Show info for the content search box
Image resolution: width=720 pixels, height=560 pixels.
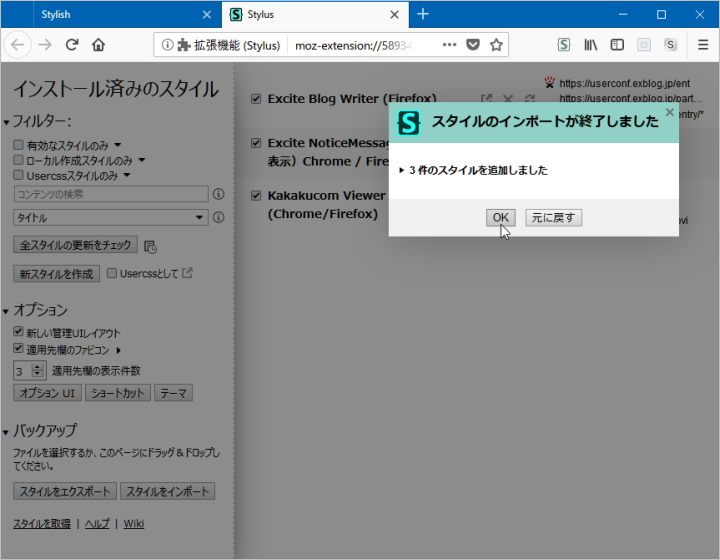pos(219,194)
